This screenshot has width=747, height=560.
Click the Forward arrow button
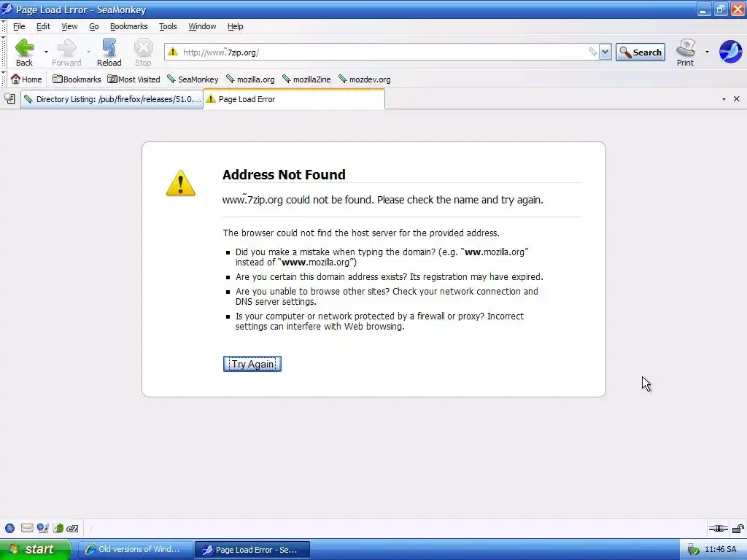pos(66,52)
